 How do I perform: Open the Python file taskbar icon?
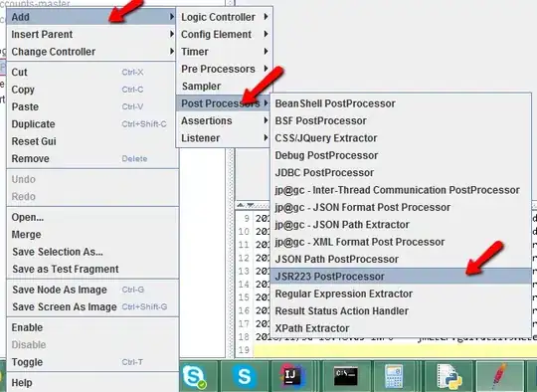click(449, 376)
